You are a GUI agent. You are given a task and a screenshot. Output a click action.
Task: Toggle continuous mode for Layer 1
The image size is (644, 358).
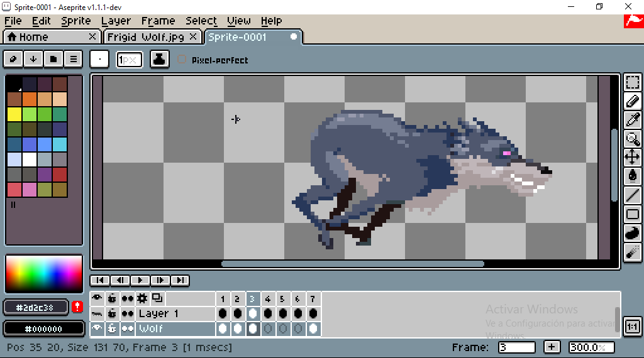click(127, 313)
